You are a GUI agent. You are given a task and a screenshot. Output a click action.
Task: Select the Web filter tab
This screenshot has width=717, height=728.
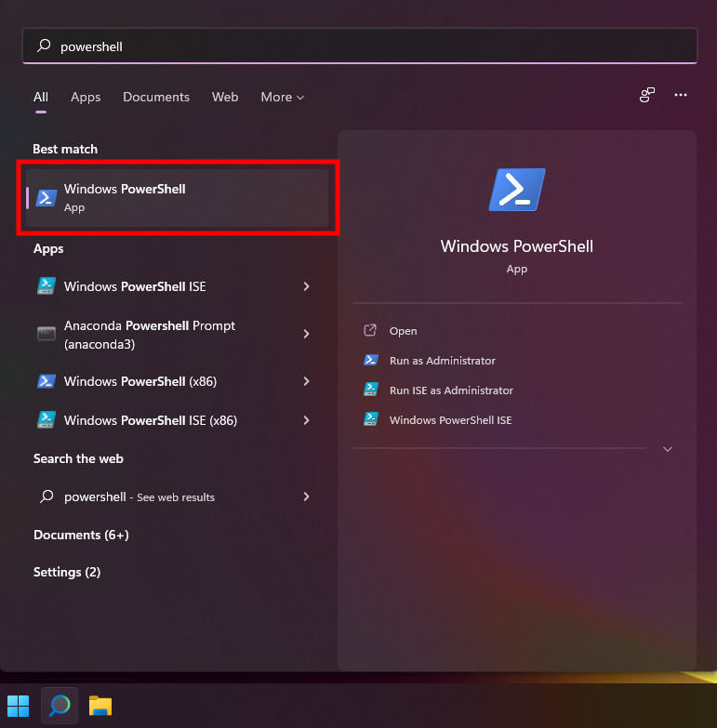[x=225, y=97]
